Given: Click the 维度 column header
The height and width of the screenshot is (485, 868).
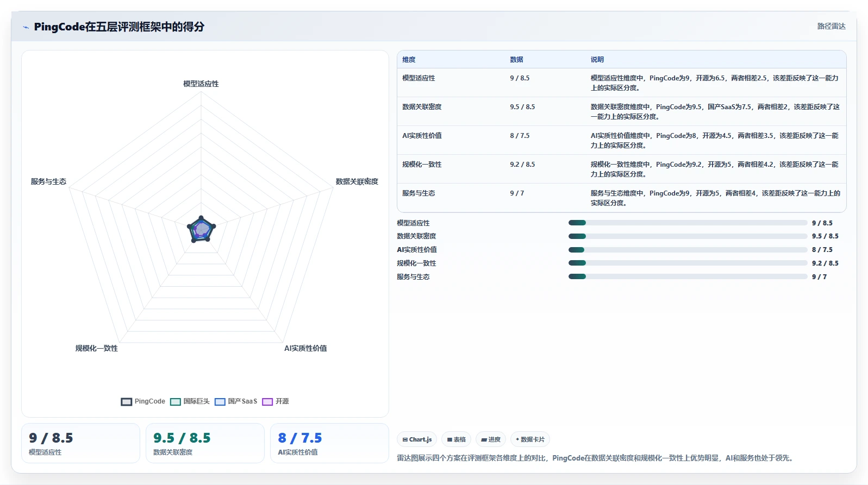Looking at the screenshot, I should tap(409, 60).
